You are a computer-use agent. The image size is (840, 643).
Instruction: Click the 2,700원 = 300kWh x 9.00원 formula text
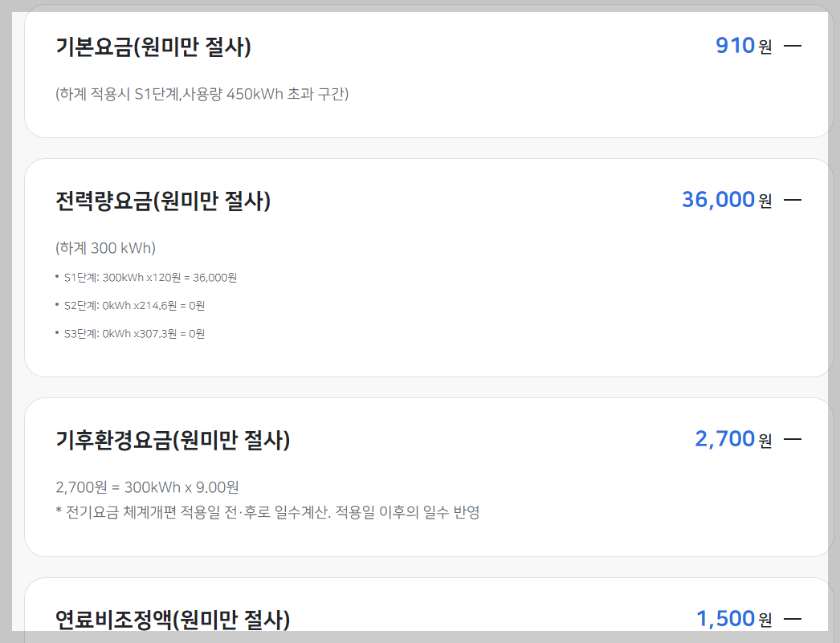(x=149, y=486)
